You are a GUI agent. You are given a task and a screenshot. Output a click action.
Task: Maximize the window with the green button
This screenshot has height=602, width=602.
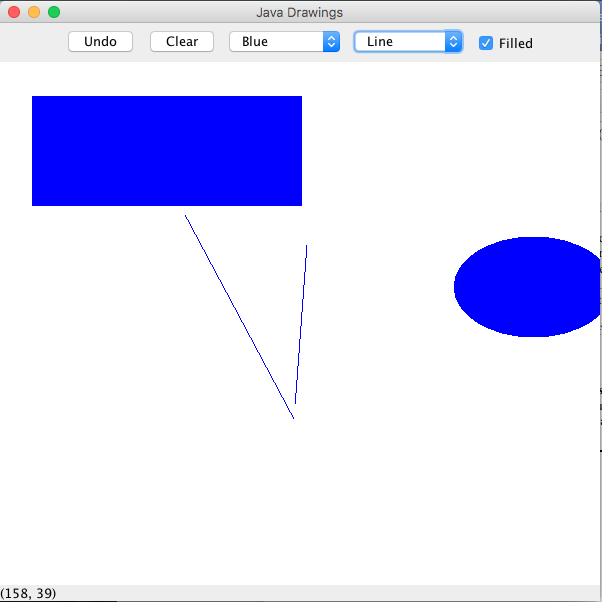coord(54,12)
